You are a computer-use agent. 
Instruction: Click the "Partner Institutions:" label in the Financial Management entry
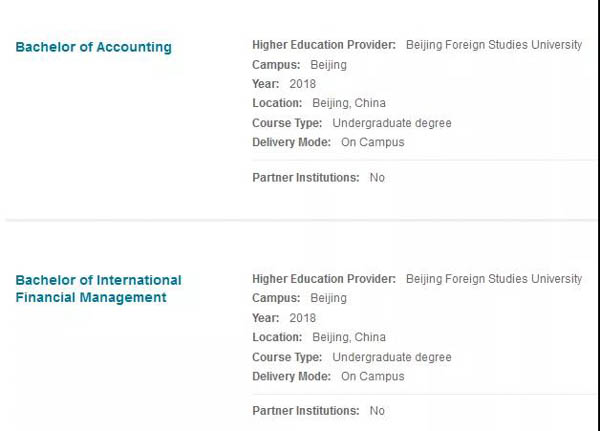click(x=305, y=411)
